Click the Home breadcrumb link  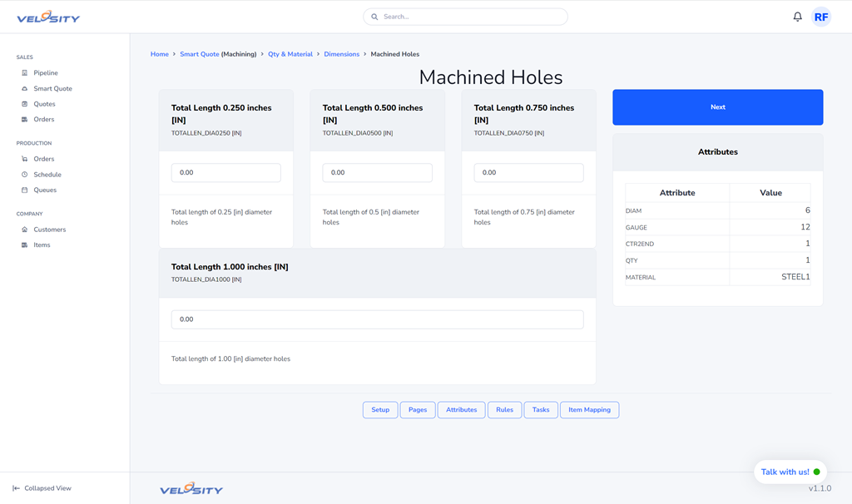tap(159, 54)
